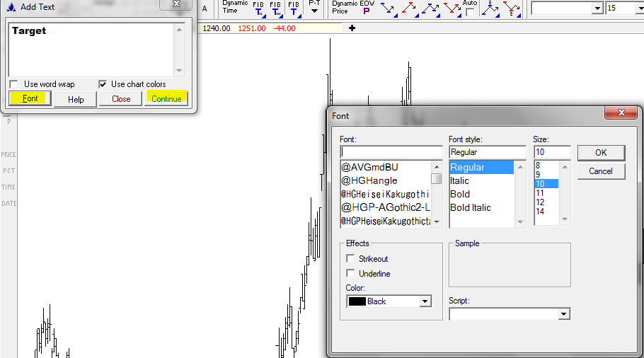Click the Close button in Add Text
644x358 pixels.
click(121, 99)
